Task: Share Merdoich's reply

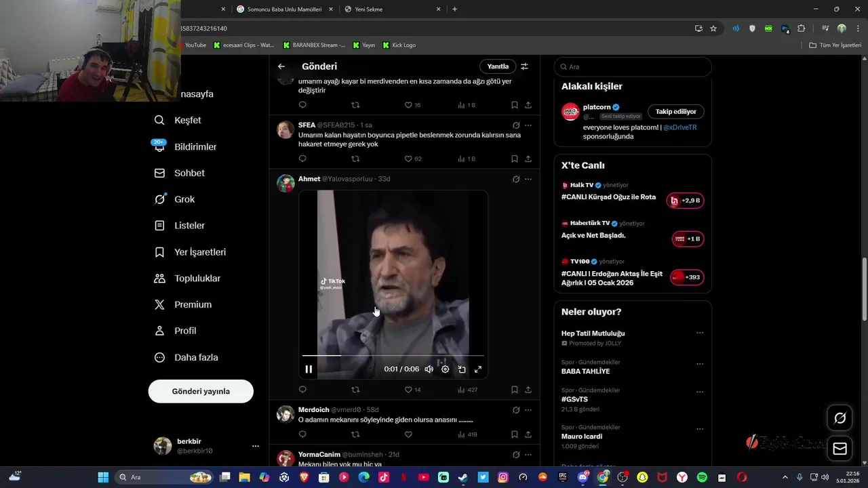Action: [x=528, y=434]
